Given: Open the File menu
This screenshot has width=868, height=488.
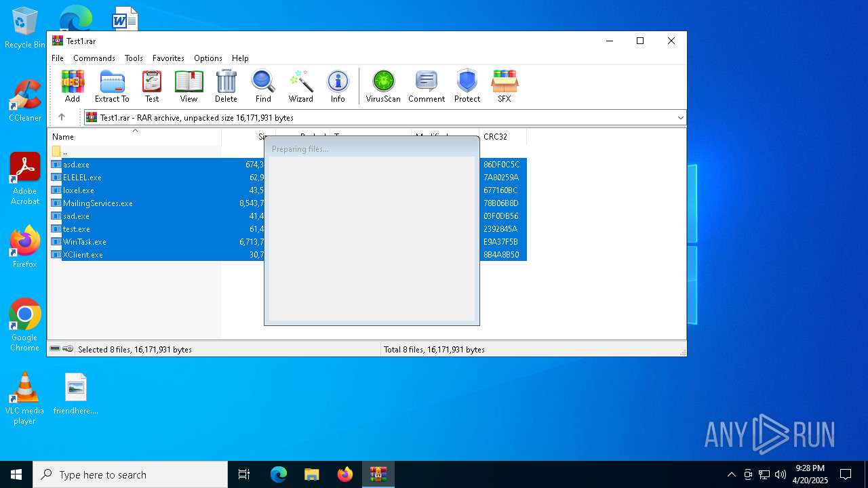Looking at the screenshot, I should pos(58,58).
